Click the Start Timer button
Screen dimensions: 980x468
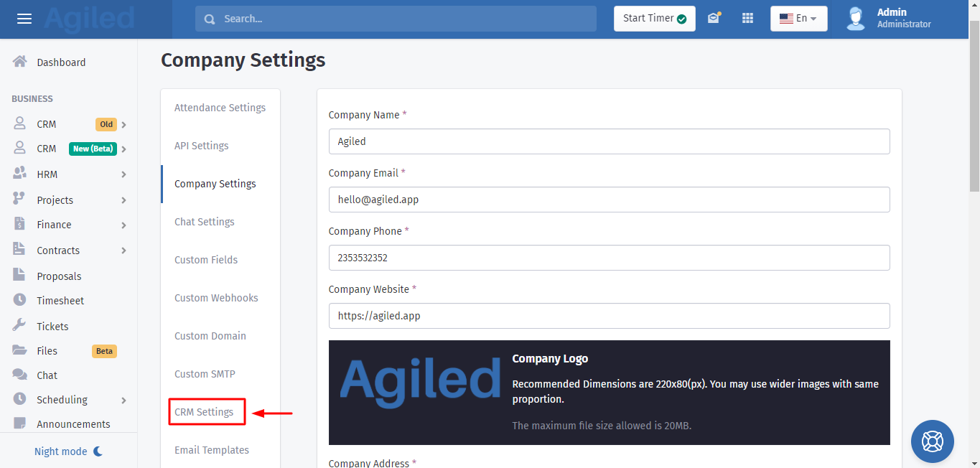pyautogui.click(x=654, y=19)
